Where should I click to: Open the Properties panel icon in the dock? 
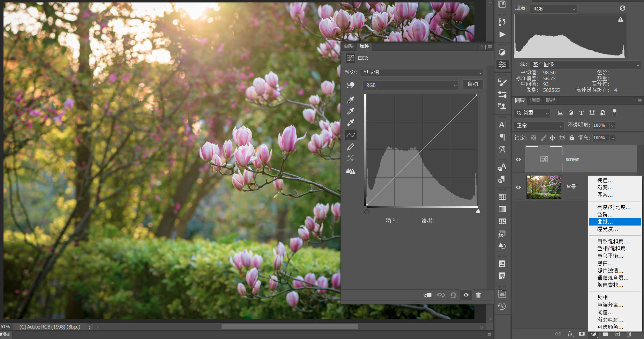click(x=502, y=65)
